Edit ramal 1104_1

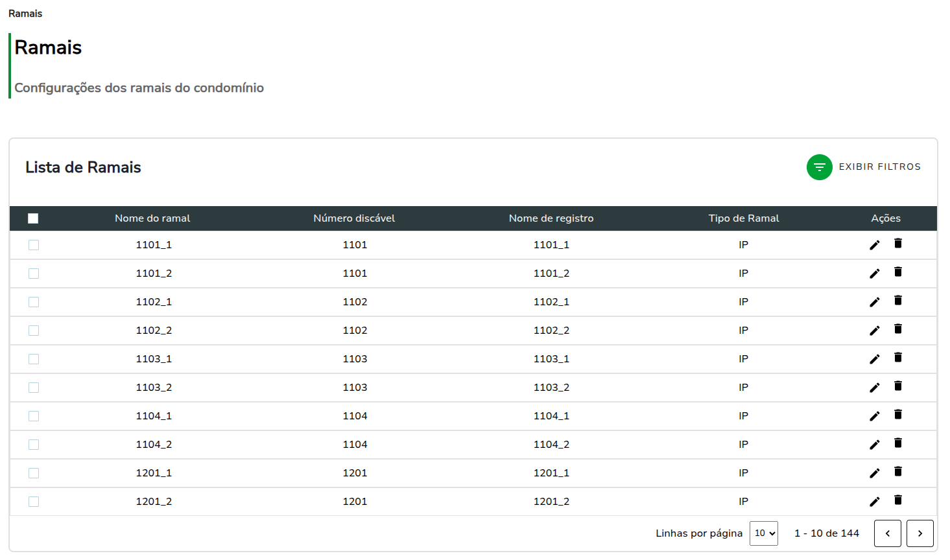(x=875, y=416)
